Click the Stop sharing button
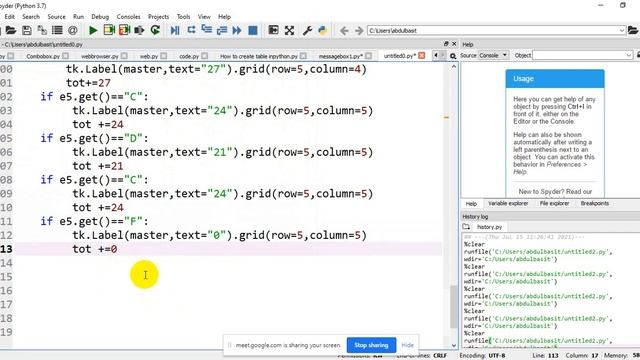The width and height of the screenshot is (640, 360). point(371,345)
